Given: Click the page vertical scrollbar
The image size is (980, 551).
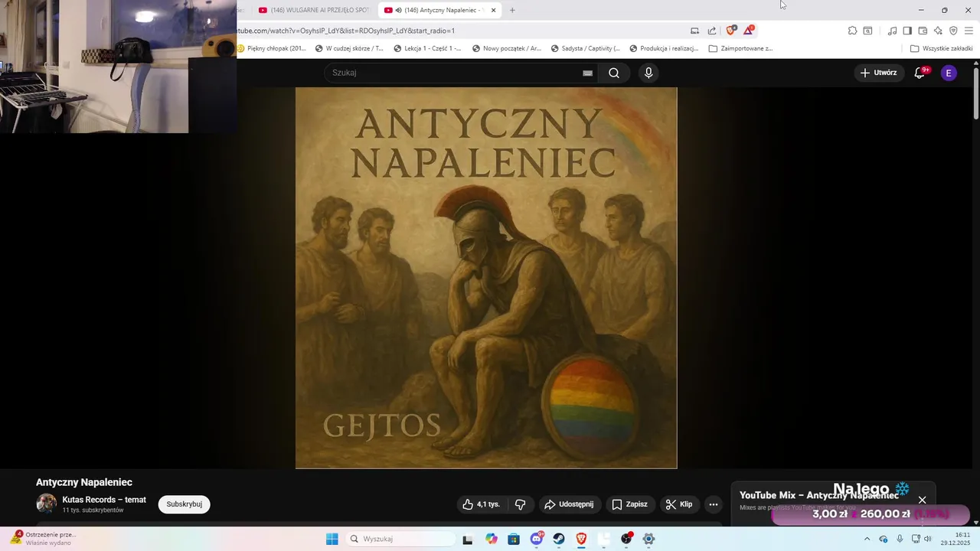Looking at the screenshot, I should (975, 93).
